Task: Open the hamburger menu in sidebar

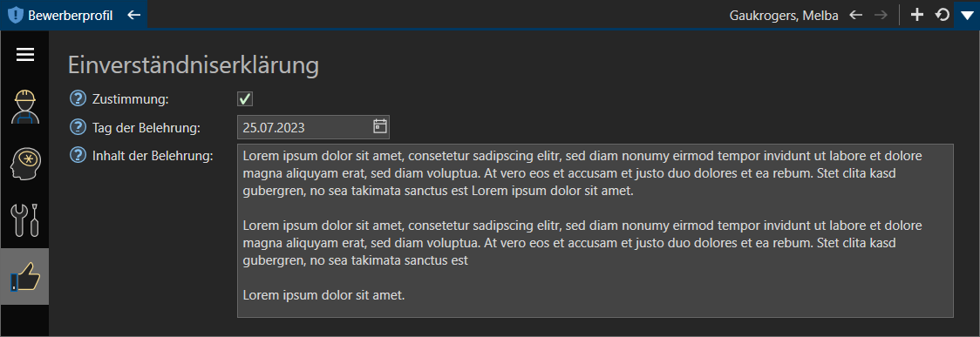Action: [25, 55]
